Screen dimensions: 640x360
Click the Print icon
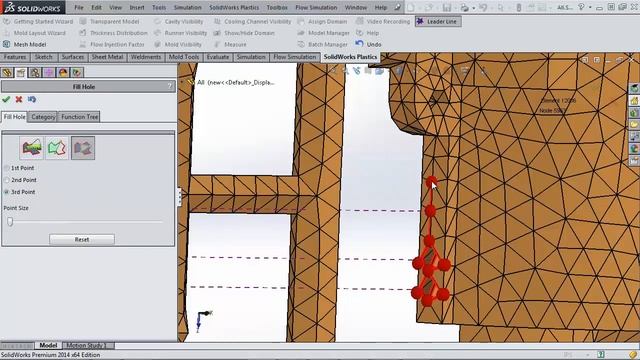pyautogui.click(x=464, y=7)
